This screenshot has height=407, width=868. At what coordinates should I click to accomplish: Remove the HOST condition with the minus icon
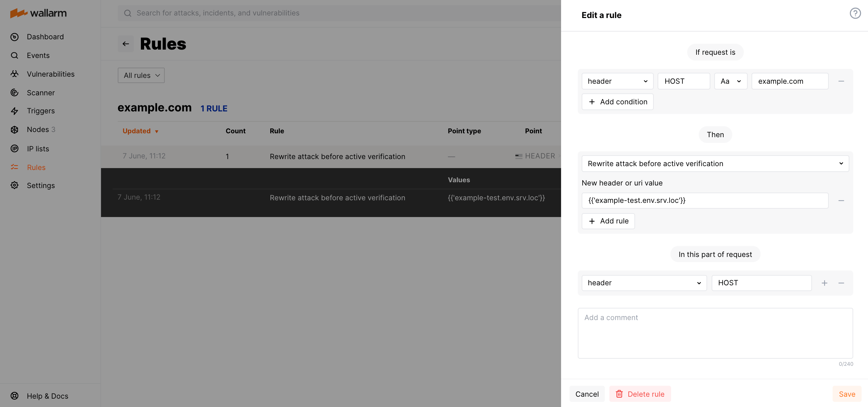pos(841,81)
